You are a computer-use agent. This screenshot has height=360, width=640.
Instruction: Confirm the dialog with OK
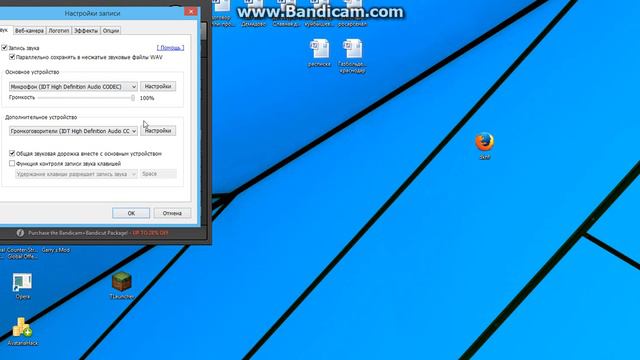pyautogui.click(x=131, y=213)
